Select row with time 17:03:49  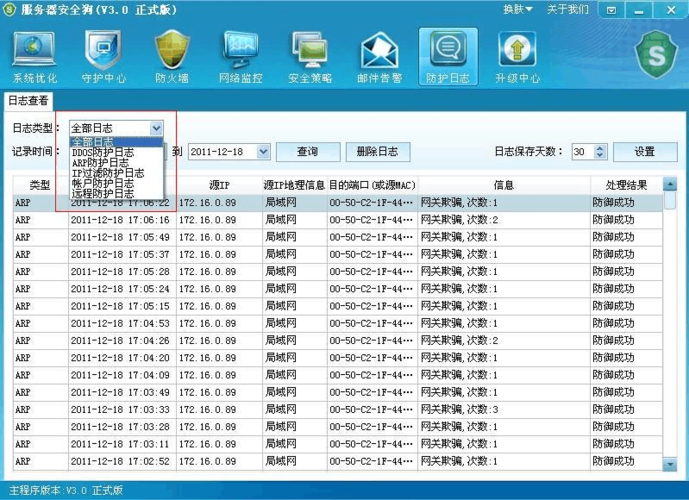click(337, 392)
